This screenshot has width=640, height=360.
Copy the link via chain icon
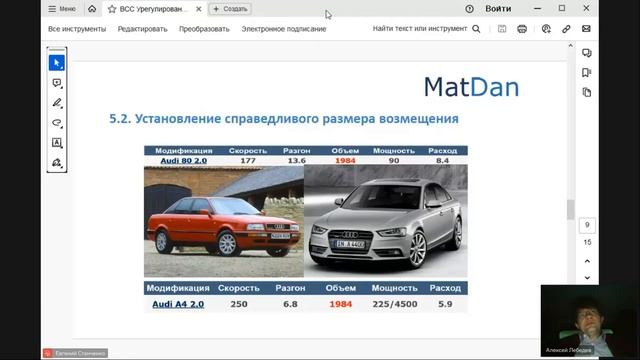[x=566, y=29]
